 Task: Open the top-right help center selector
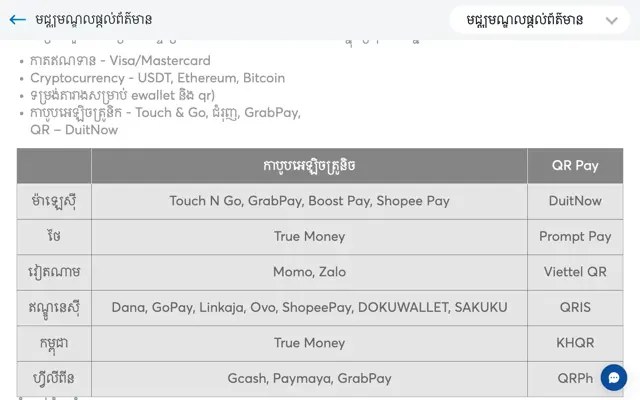pyautogui.click(x=540, y=20)
